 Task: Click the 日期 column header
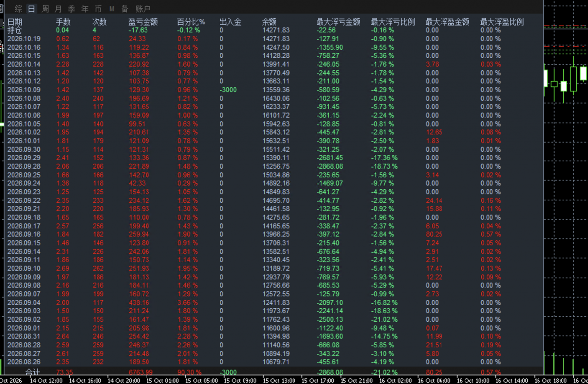(x=15, y=22)
